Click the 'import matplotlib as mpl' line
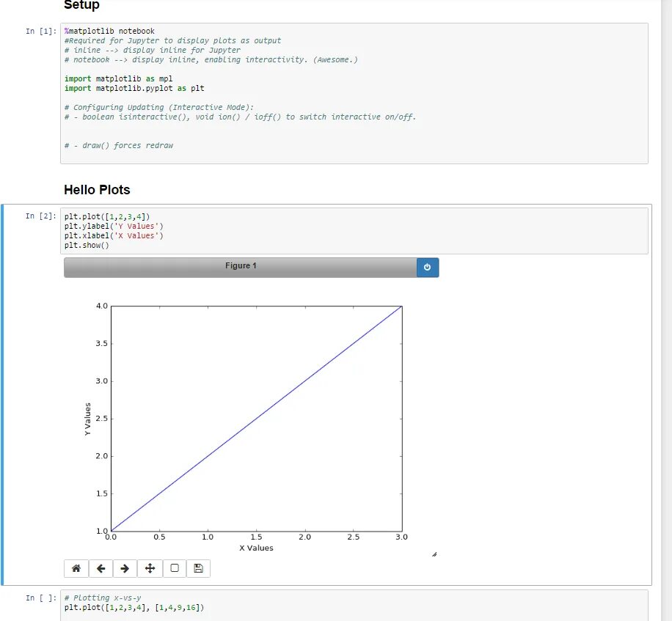Image resolution: width=672 pixels, height=621 pixels. pyautogui.click(x=118, y=78)
